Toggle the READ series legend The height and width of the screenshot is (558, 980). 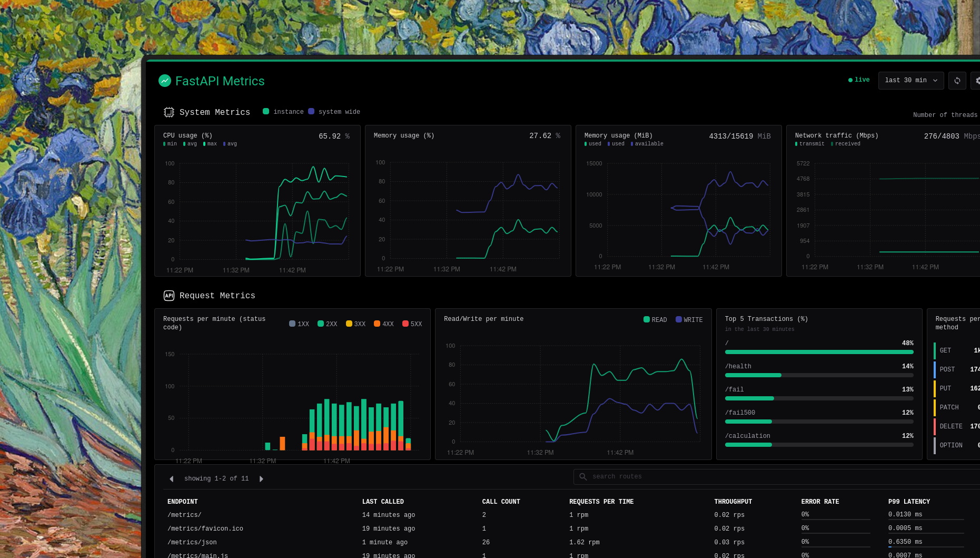coord(655,319)
